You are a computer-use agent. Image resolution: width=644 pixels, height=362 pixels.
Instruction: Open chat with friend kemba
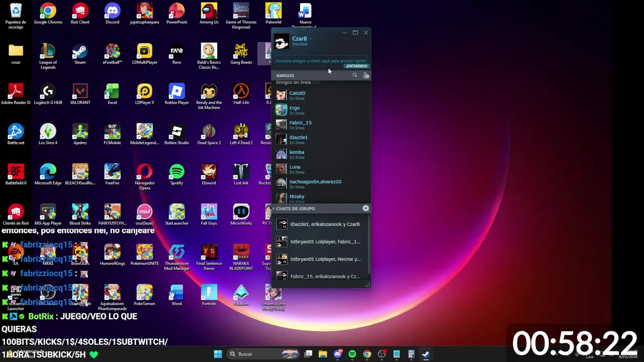click(x=322, y=154)
